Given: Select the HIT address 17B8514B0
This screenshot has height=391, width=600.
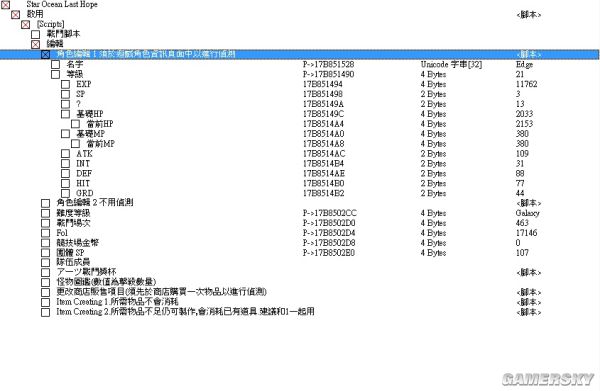Looking at the screenshot, I should click(x=323, y=183).
